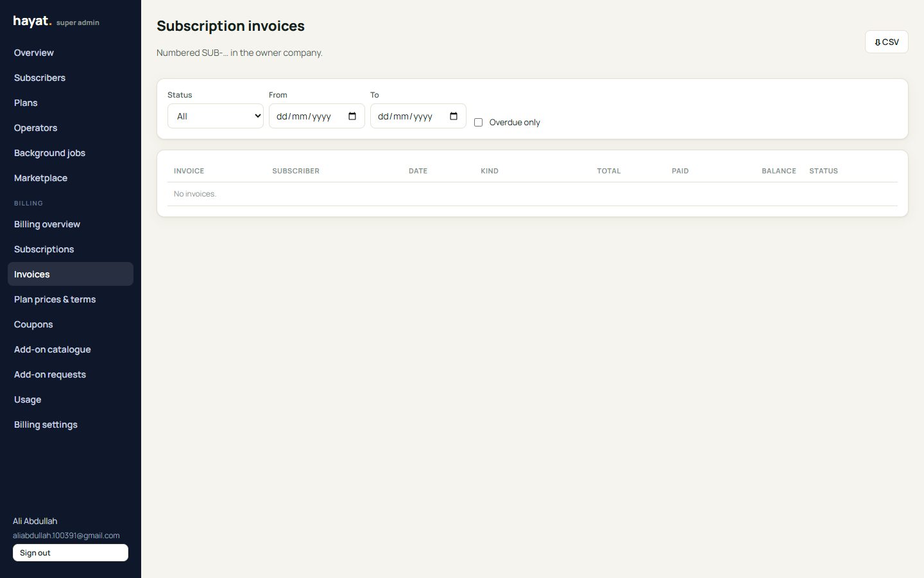924x578 pixels.
Task: Open the calendar picker in the To field
Action: pos(454,116)
